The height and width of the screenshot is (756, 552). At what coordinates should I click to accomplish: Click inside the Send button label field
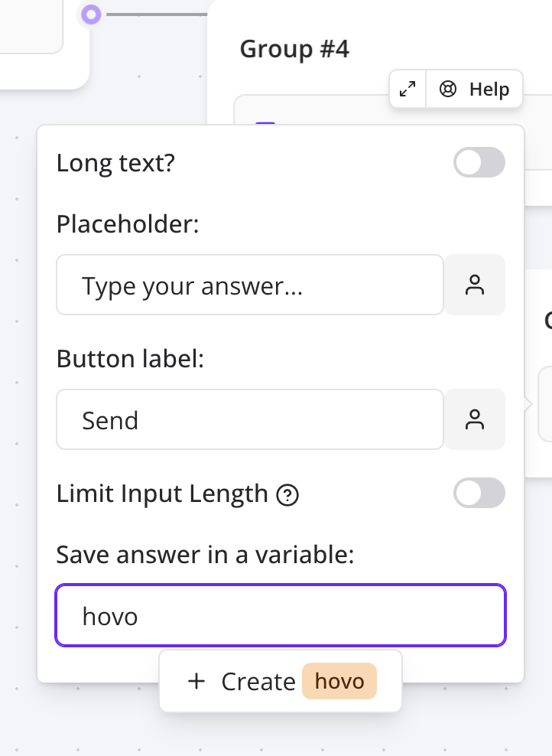click(x=249, y=419)
